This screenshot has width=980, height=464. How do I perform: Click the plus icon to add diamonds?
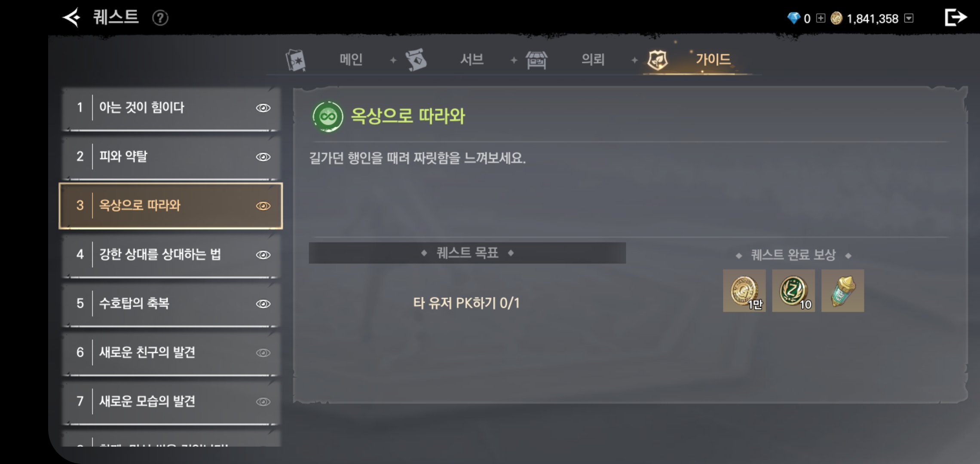pyautogui.click(x=821, y=18)
